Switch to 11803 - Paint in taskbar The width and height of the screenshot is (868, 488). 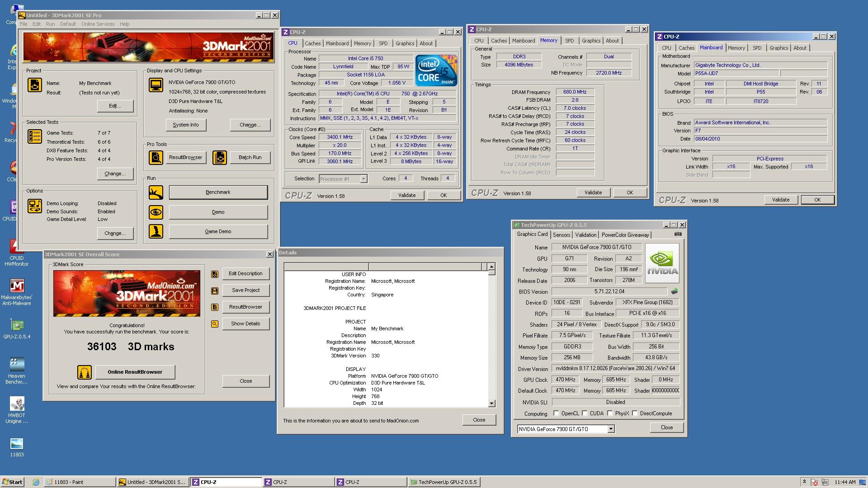[x=79, y=482]
